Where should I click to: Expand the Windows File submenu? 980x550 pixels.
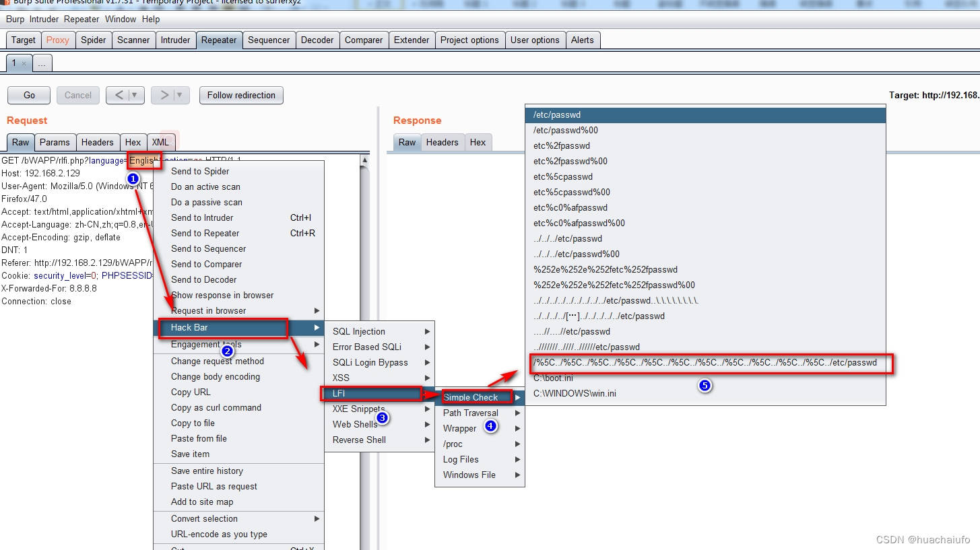480,475
